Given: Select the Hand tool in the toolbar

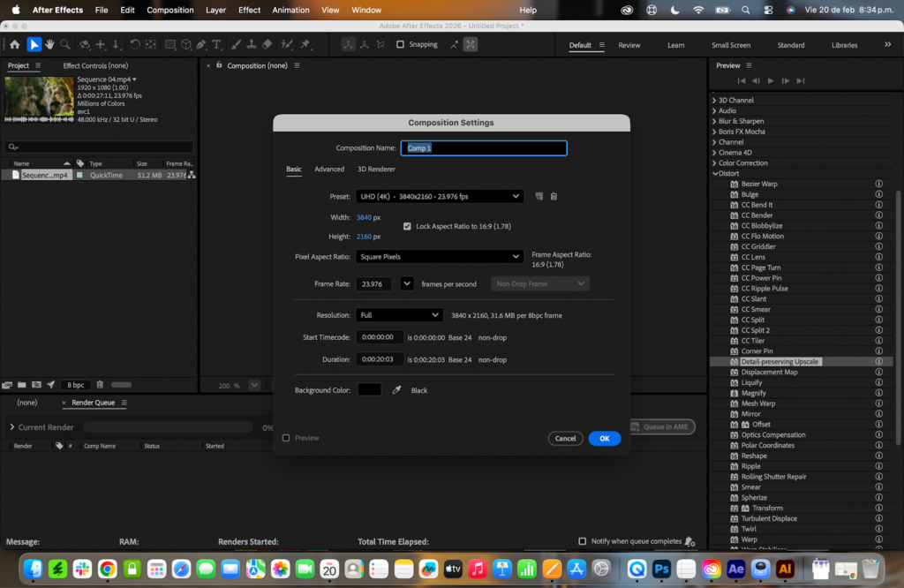Looking at the screenshot, I should 49,44.
